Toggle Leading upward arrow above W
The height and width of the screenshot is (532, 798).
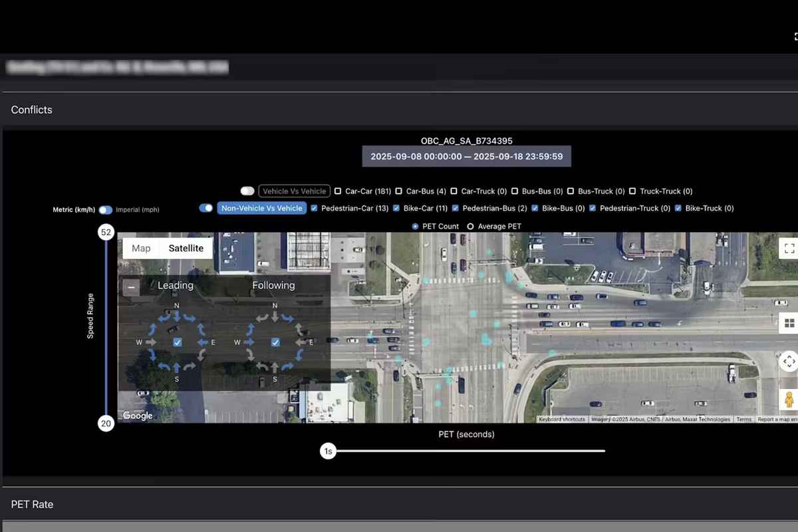(152, 329)
